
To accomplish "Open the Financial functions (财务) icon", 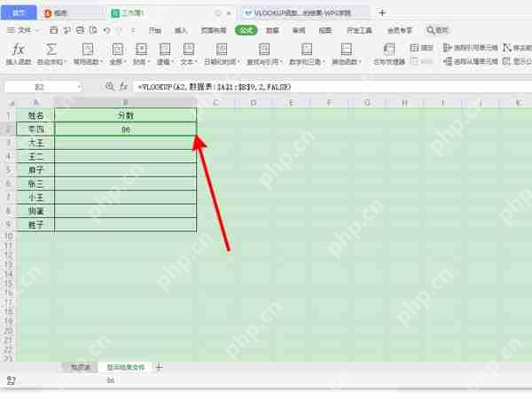I will pos(141,50).
